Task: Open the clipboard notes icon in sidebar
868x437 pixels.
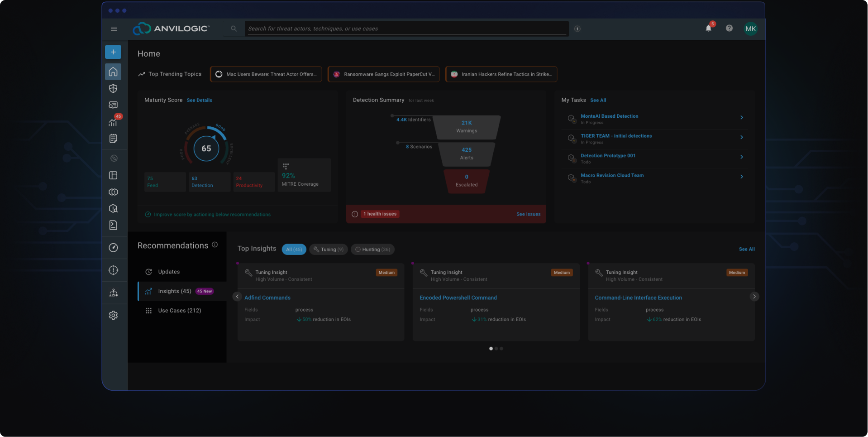Action: (x=113, y=139)
